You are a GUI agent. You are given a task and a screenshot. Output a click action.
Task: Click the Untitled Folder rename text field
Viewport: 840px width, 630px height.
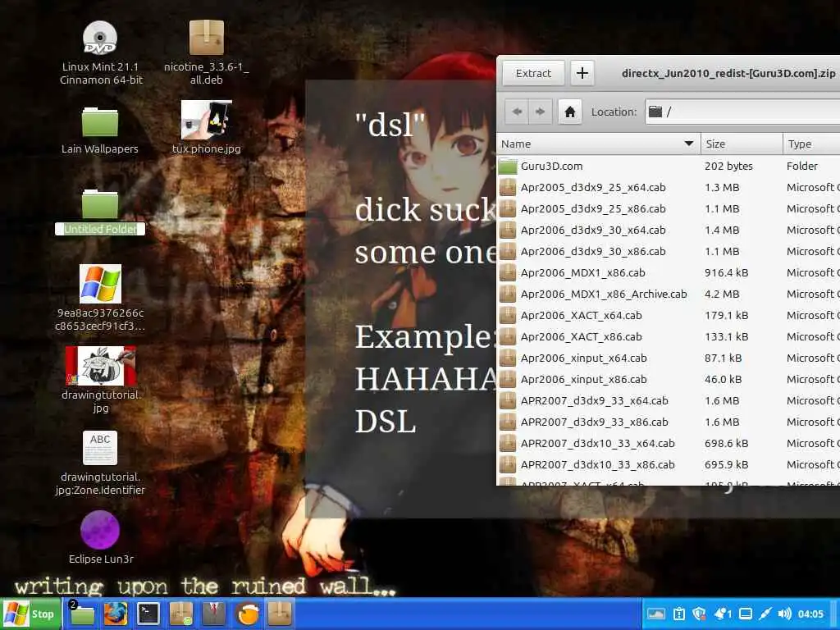click(x=100, y=230)
